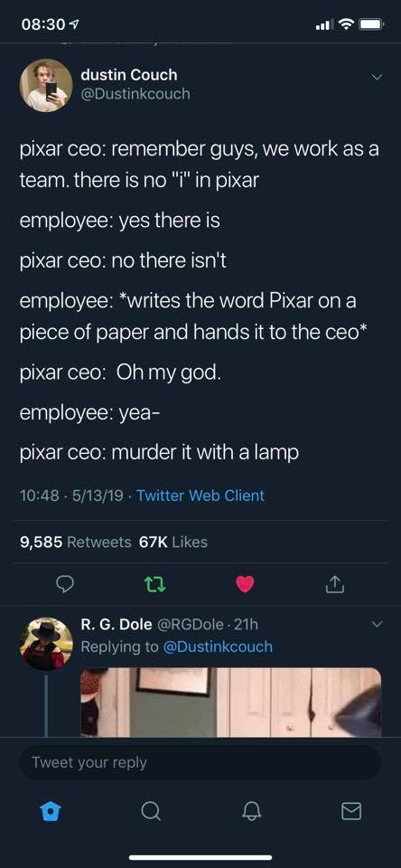Screen dimensions: 401x868
Task: Open the Home tab icon
Action: tap(50, 811)
